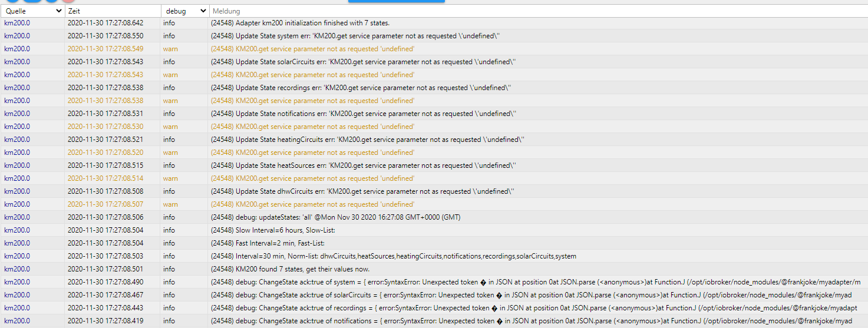
Task: Click km200.0 source in the 17:27:08.642 row
Action: (x=17, y=23)
